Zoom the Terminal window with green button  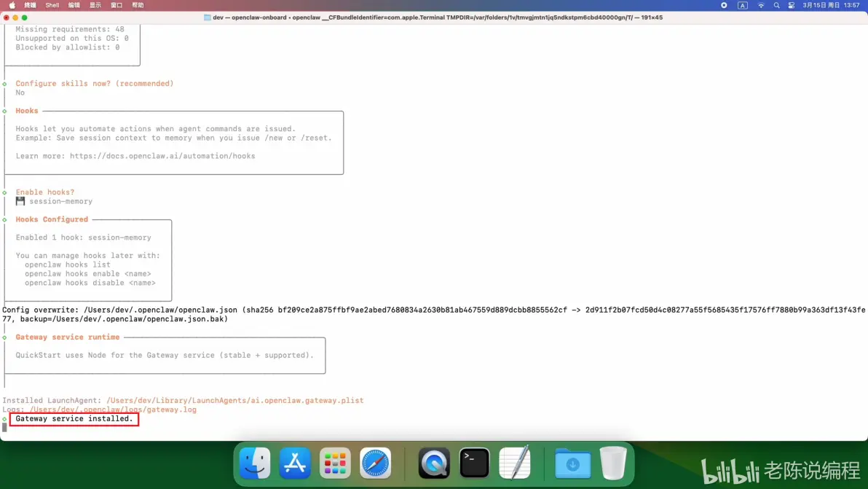[x=24, y=17]
